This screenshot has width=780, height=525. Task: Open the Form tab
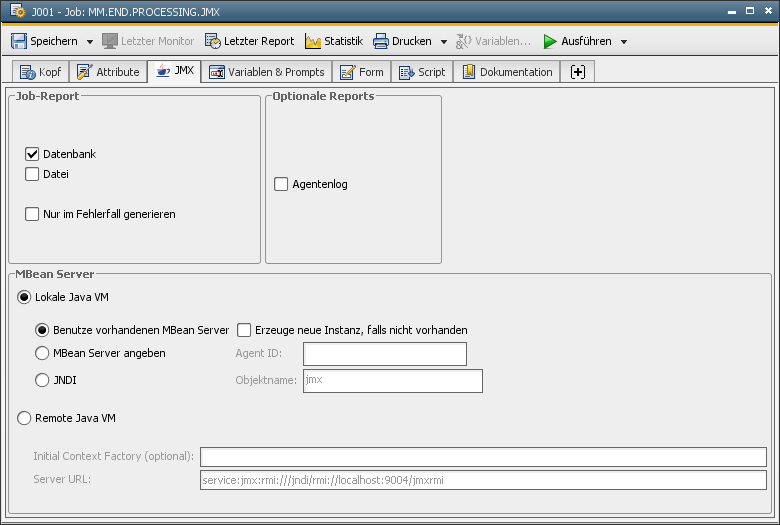(362, 72)
